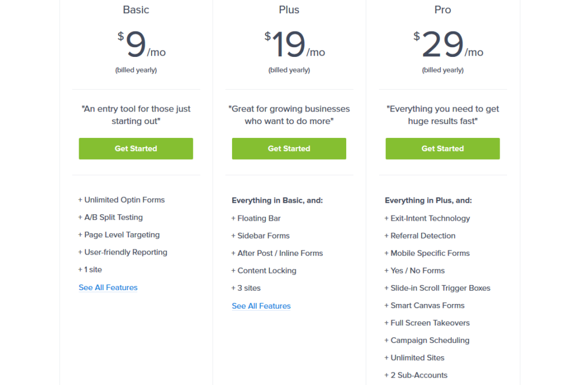
Task: Select the Plus plan heading
Action: click(289, 10)
